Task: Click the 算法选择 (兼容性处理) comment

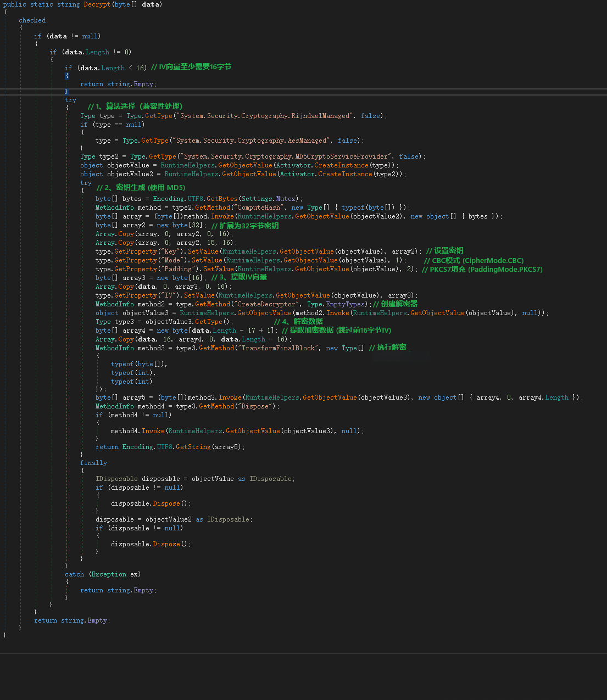Action: [135, 106]
